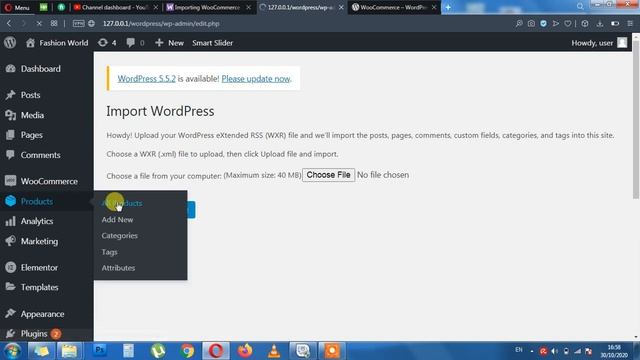Click the Analytics bar chart icon

[10, 221]
